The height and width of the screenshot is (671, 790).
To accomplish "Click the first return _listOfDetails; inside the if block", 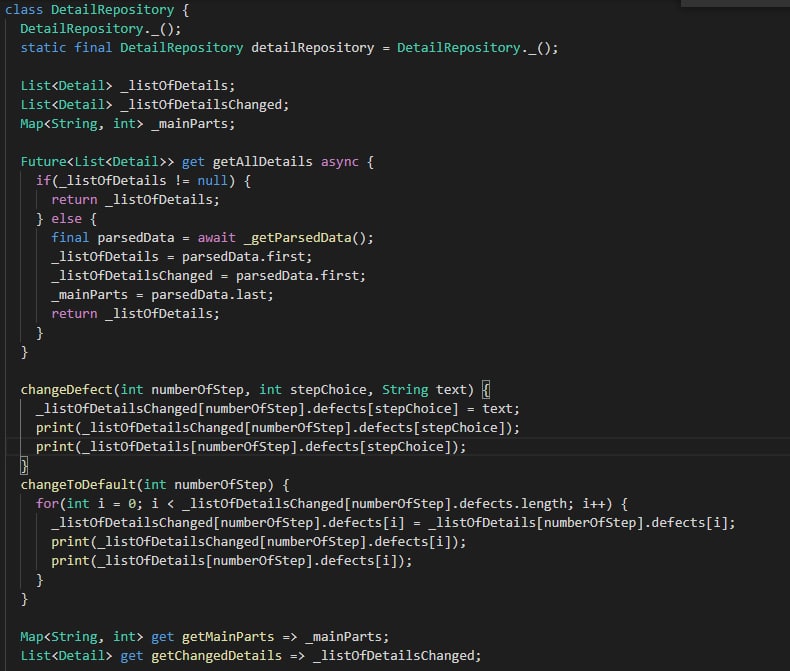I will (x=135, y=200).
